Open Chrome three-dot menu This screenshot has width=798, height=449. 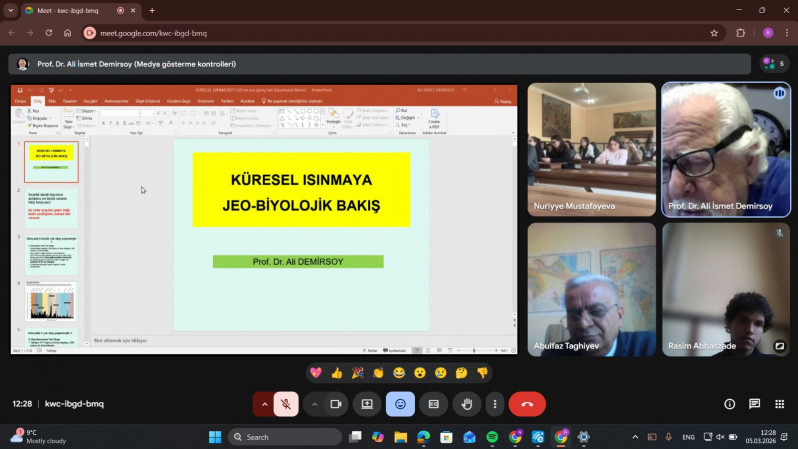pyautogui.click(x=787, y=33)
